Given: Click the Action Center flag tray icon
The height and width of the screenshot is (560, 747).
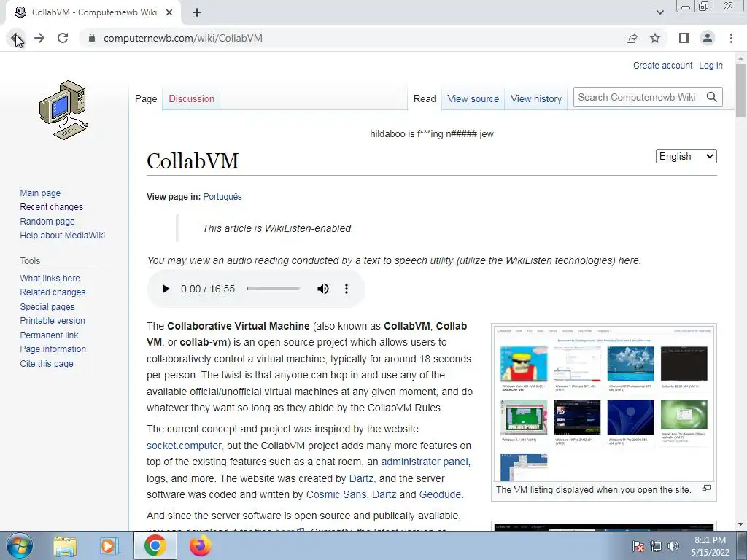Looking at the screenshot, I should click(x=638, y=546).
